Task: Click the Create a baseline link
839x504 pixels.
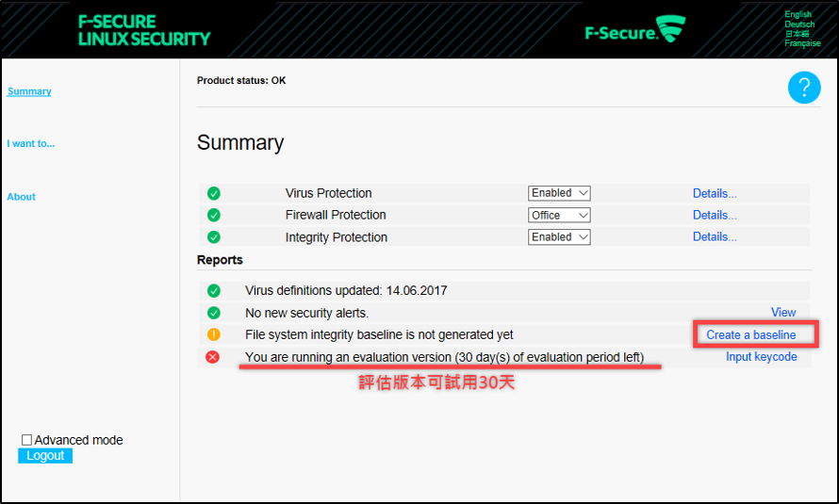Action: [x=751, y=334]
